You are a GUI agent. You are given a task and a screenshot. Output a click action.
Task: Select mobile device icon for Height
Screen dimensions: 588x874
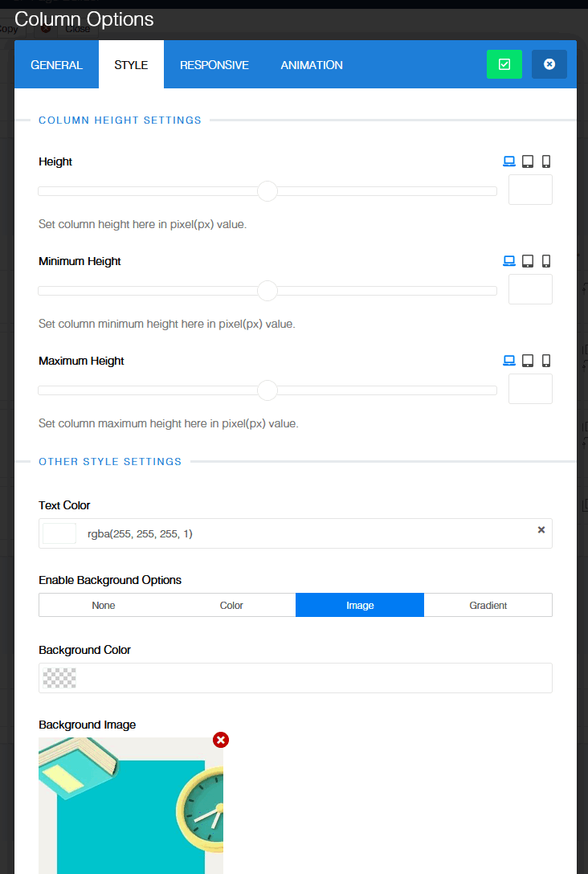click(546, 161)
